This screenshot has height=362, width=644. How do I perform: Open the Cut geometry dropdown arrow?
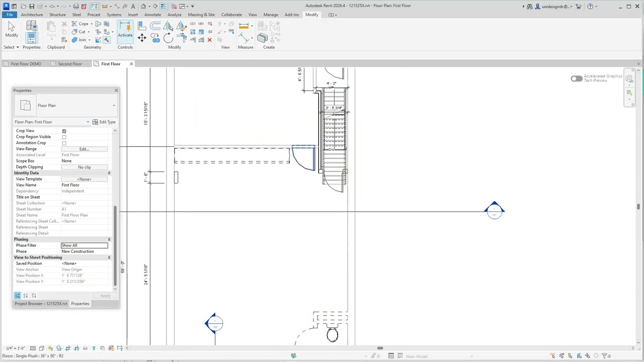coord(89,32)
